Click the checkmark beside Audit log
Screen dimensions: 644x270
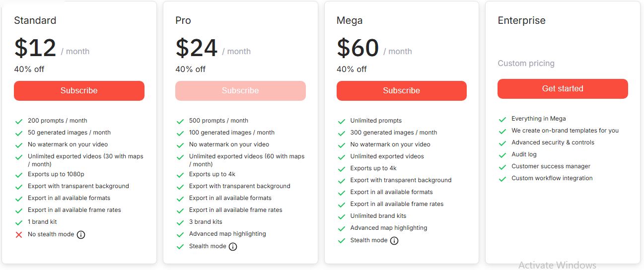tap(502, 155)
